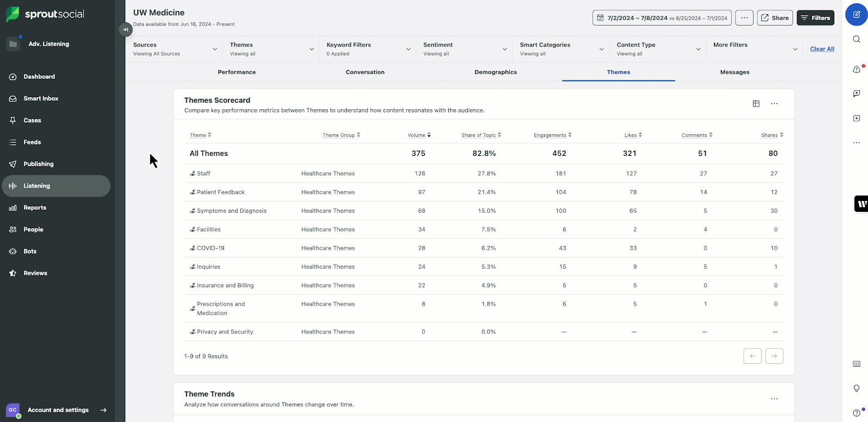Switch to the Conversation tab
The width and height of the screenshot is (868, 422).
(365, 72)
